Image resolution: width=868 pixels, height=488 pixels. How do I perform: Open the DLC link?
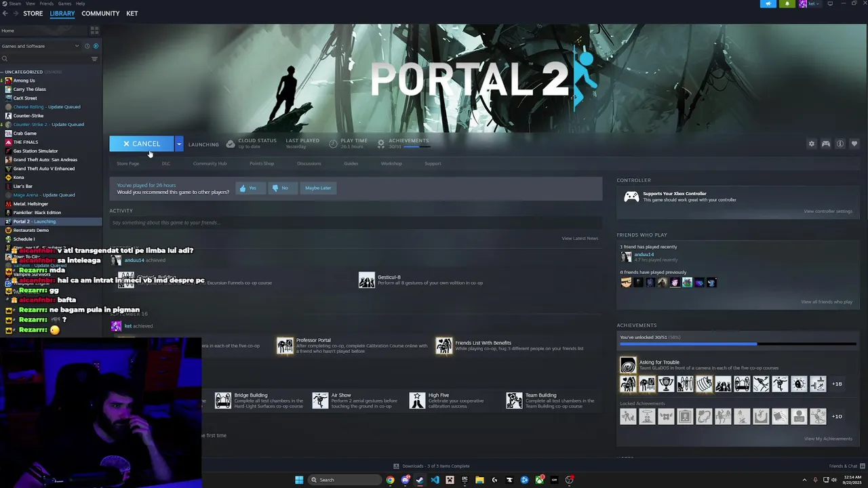coord(165,163)
